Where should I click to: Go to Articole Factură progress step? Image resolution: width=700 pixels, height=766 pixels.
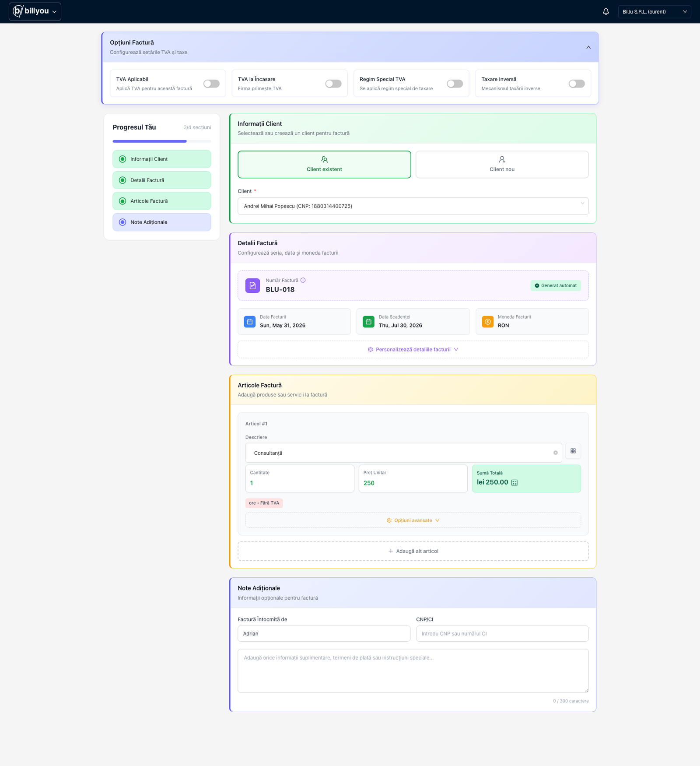[162, 201]
